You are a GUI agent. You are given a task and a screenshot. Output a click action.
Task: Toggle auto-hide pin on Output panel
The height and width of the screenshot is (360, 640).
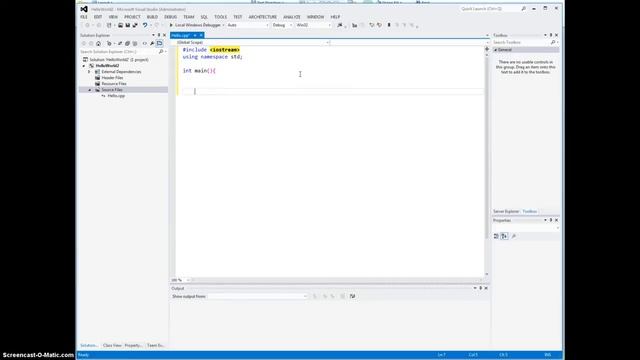tap(480, 288)
